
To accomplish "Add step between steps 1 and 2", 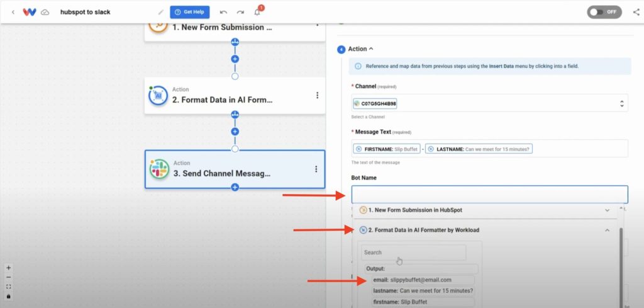I will (235, 59).
